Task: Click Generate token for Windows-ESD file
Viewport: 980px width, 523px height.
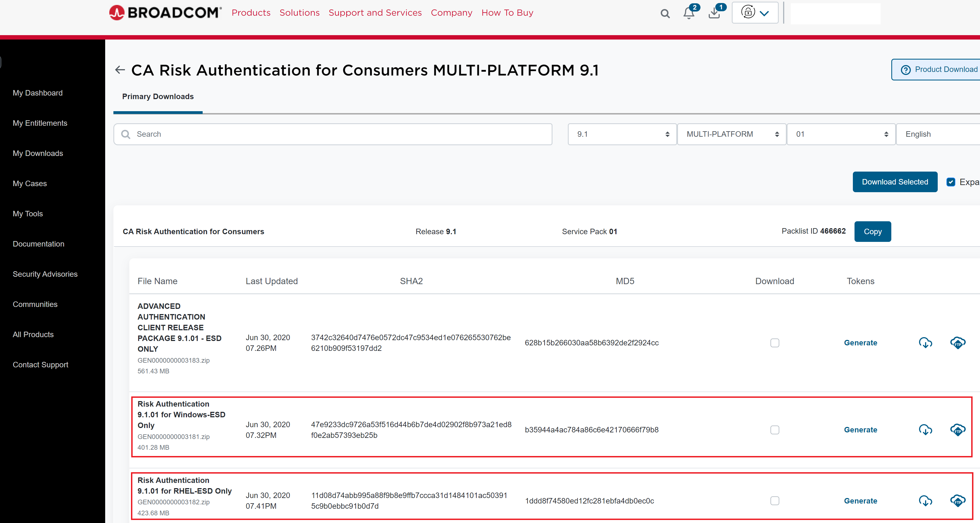Action: pos(860,430)
